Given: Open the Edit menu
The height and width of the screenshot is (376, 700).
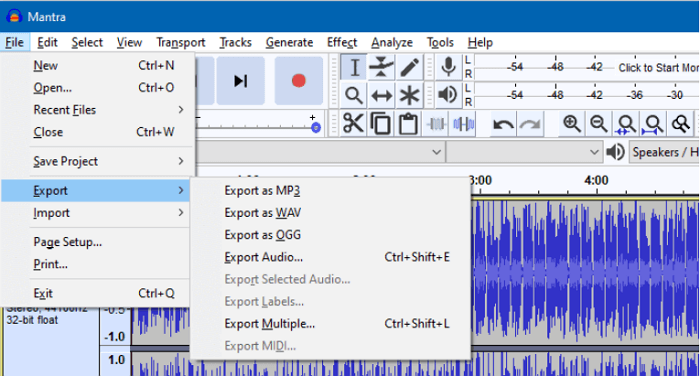Looking at the screenshot, I should coord(47,42).
